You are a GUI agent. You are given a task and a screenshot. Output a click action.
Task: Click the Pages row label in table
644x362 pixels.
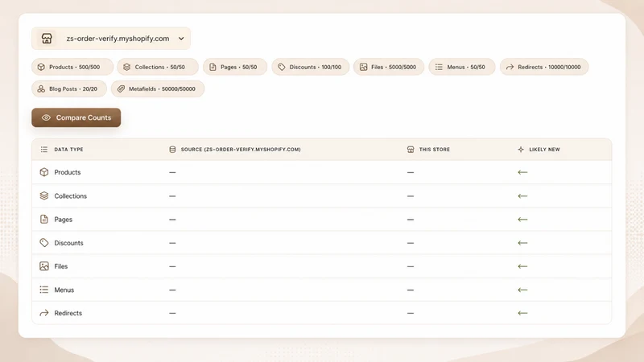(64, 220)
